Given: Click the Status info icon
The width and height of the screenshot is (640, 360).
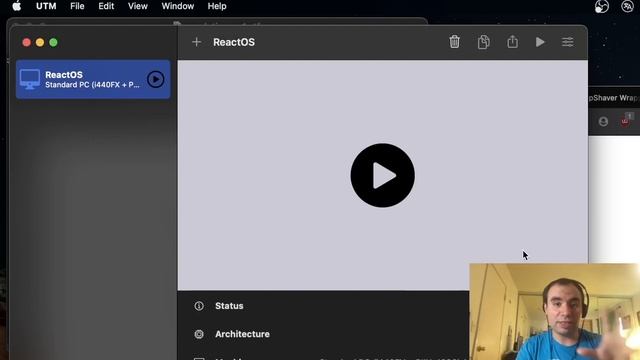Looking at the screenshot, I should [199, 306].
